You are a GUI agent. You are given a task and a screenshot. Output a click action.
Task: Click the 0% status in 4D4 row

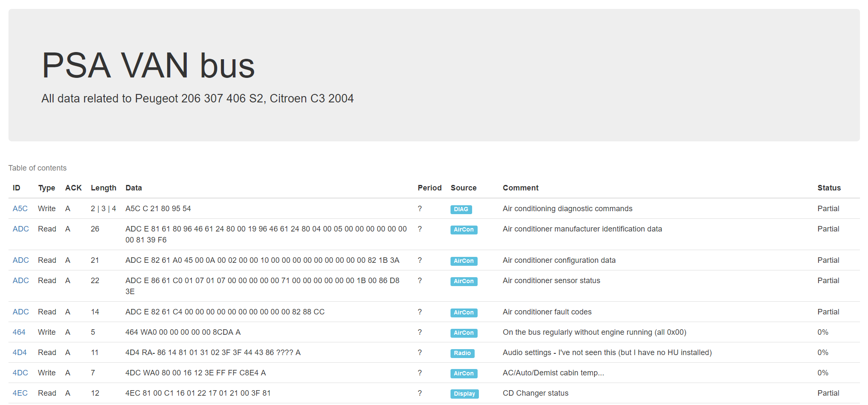point(823,353)
